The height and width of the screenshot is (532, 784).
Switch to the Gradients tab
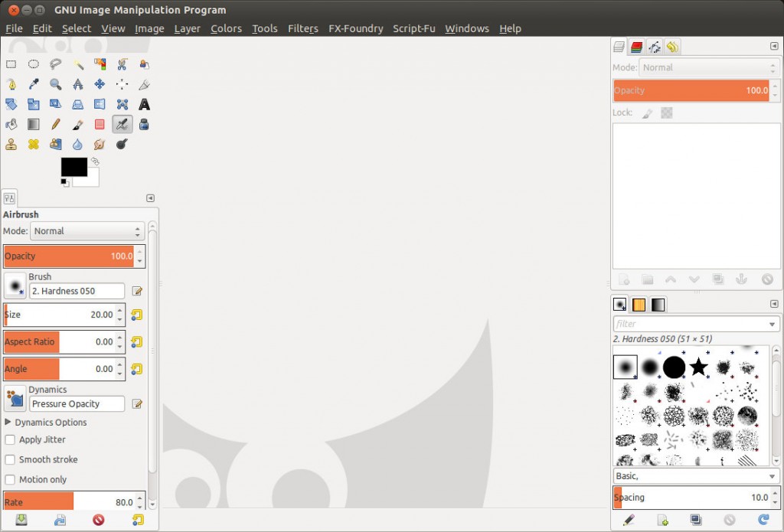click(658, 305)
